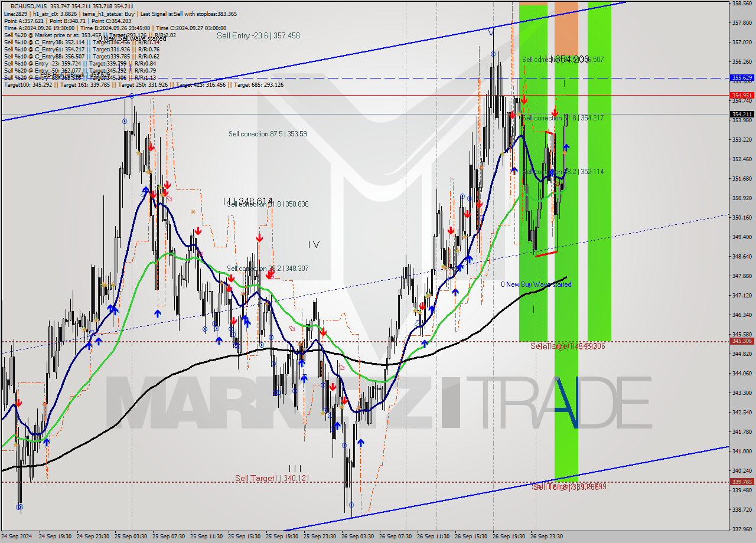Click the '26 Sep 07:30' time label
Image resolution: width=756 pixels, height=543 pixels.
click(396, 537)
